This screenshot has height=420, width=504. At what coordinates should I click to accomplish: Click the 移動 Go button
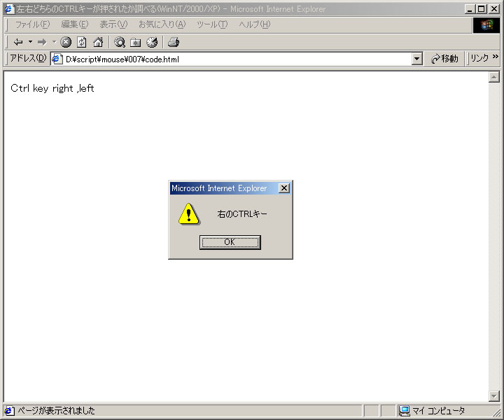(x=445, y=59)
